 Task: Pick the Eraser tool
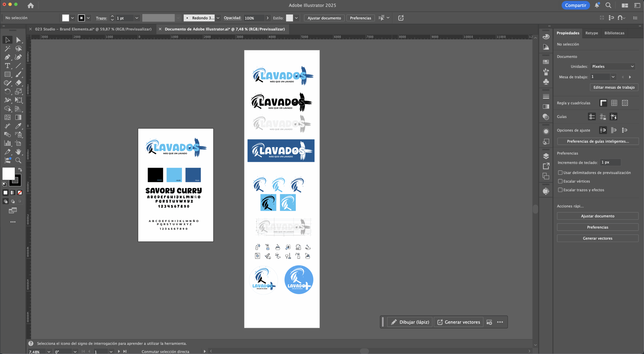coord(18,83)
